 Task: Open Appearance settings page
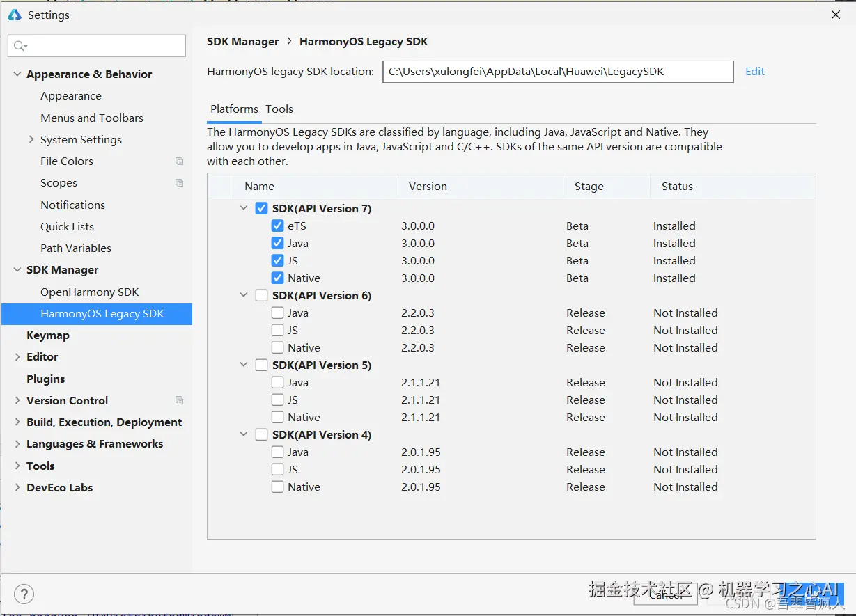71,95
